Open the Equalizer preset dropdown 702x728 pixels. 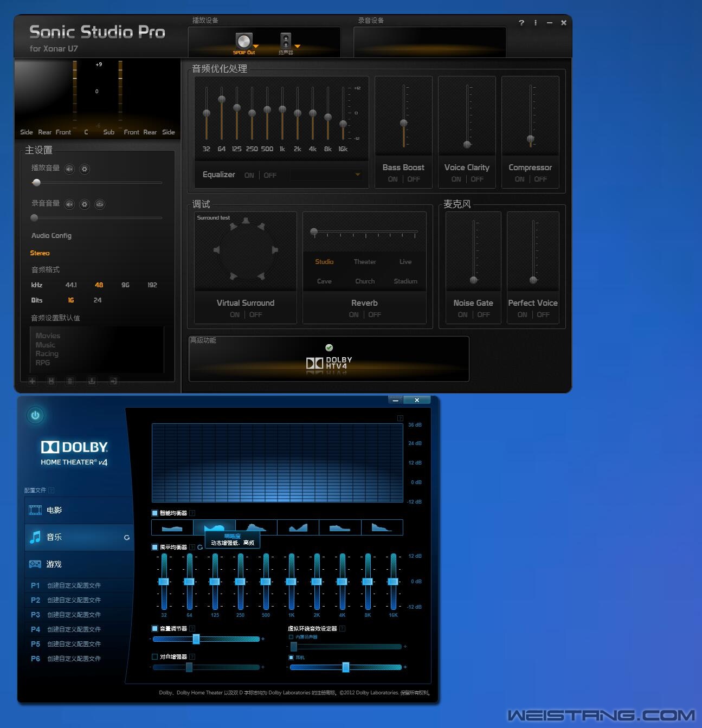325,175
